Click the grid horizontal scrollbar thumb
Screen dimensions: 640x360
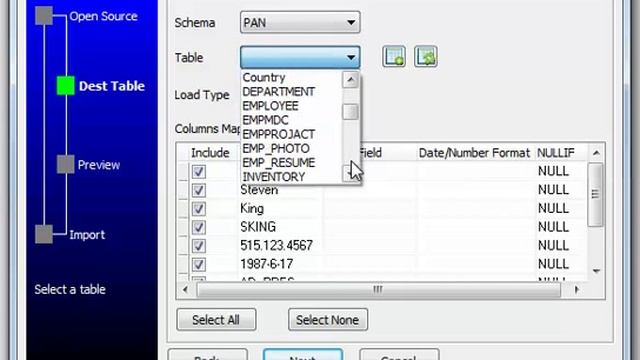(x=379, y=290)
